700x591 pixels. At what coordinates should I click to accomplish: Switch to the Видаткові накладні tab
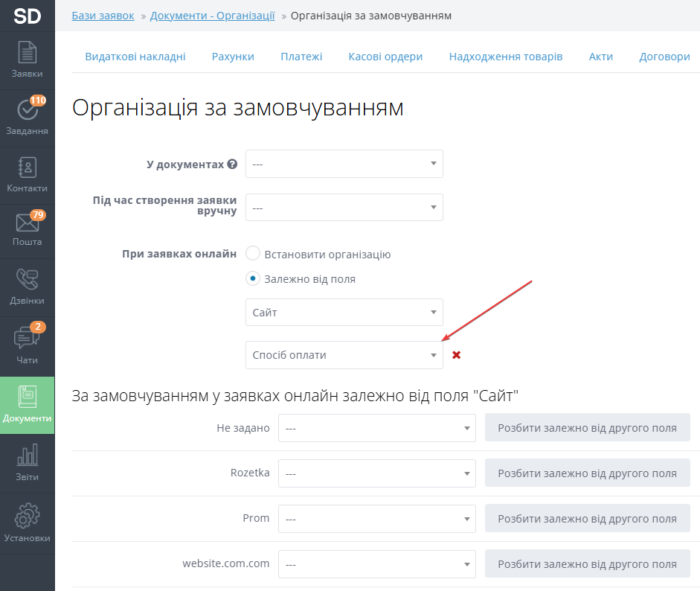pyautogui.click(x=135, y=57)
